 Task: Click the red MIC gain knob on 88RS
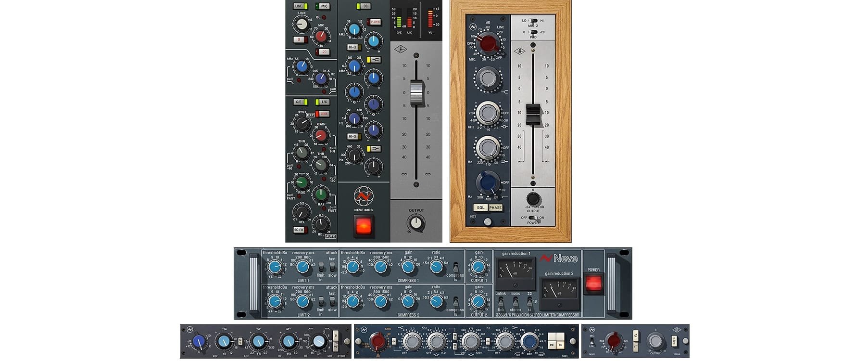click(x=321, y=36)
